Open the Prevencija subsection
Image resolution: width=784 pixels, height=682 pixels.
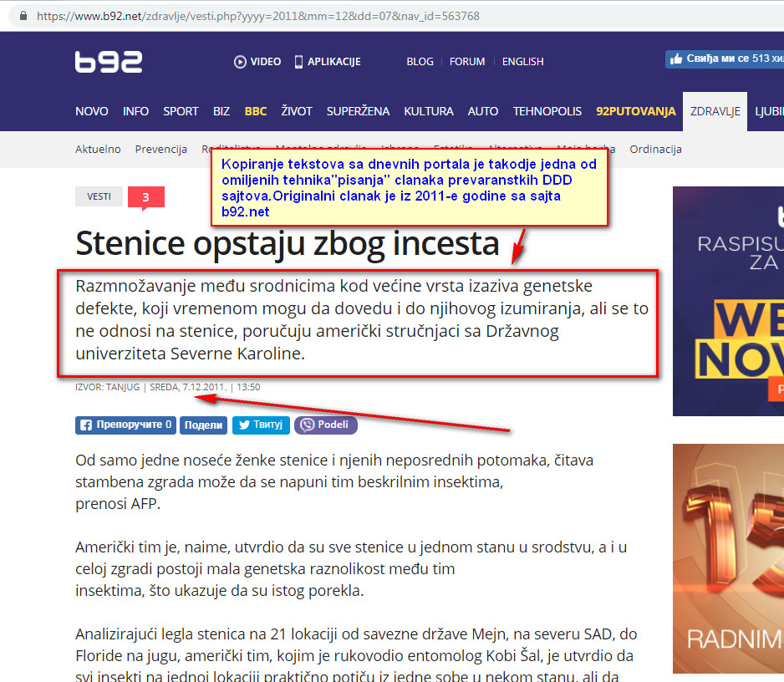(161, 149)
